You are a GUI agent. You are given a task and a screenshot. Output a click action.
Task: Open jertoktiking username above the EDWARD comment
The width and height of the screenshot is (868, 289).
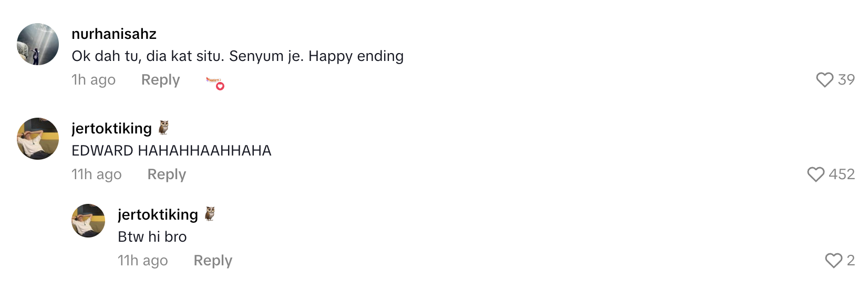pos(111,129)
